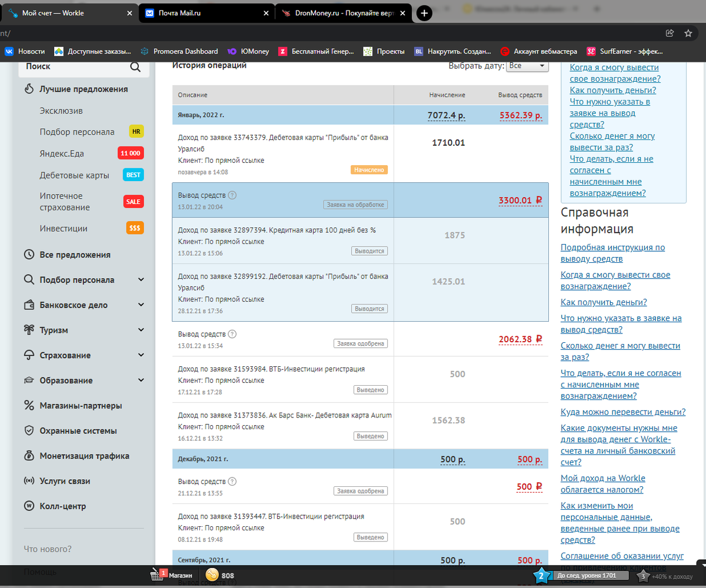Open Охранные системы shield item
This screenshot has height=588, width=706.
(70, 431)
